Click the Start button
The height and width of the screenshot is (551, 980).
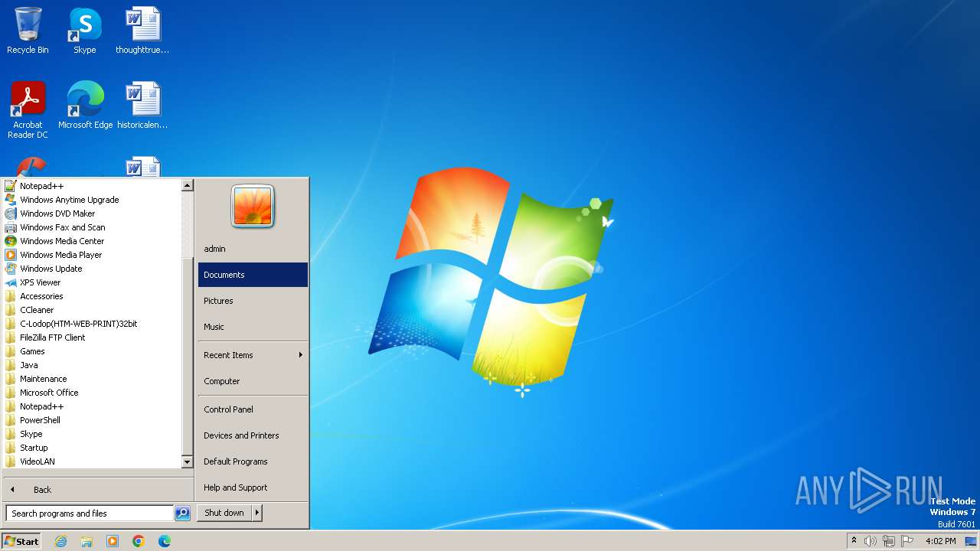(21, 541)
